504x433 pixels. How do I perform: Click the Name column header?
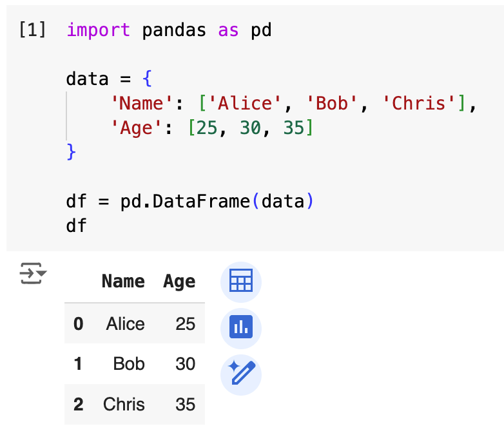click(x=123, y=282)
